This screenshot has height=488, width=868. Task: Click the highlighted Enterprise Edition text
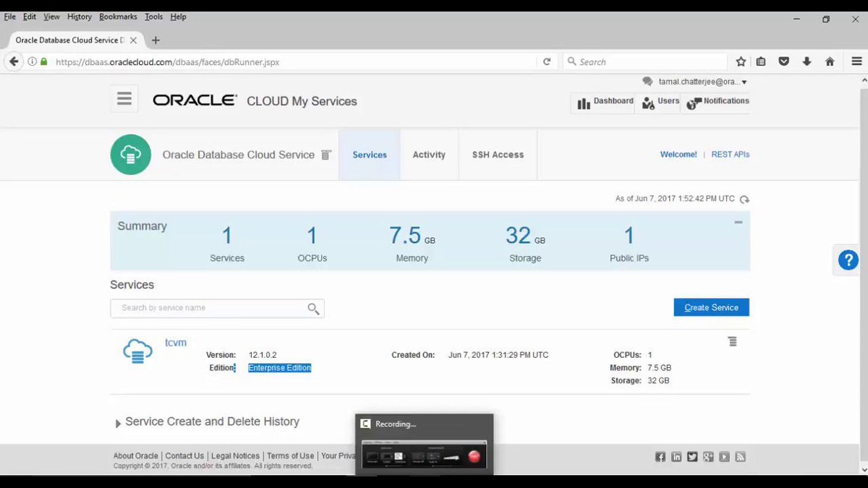280,368
